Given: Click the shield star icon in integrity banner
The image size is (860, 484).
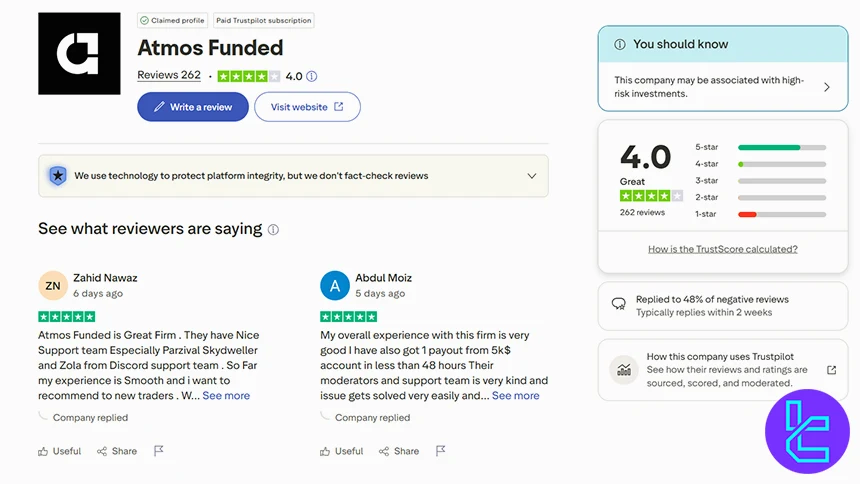Looking at the screenshot, I should point(58,176).
